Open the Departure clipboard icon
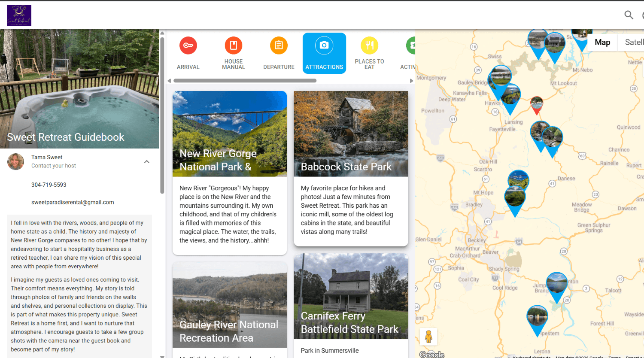 click(x=279, y=45)
